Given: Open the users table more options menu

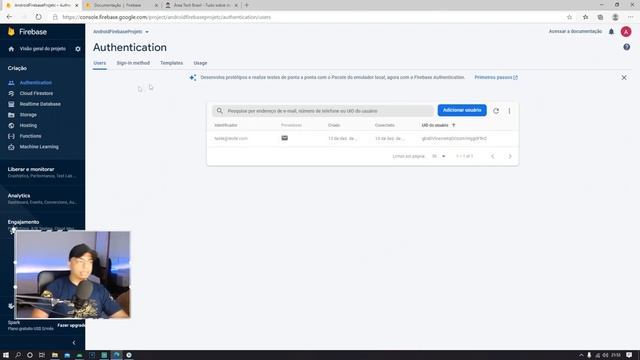Looking at the screenshot, I should tap(509, 111).
